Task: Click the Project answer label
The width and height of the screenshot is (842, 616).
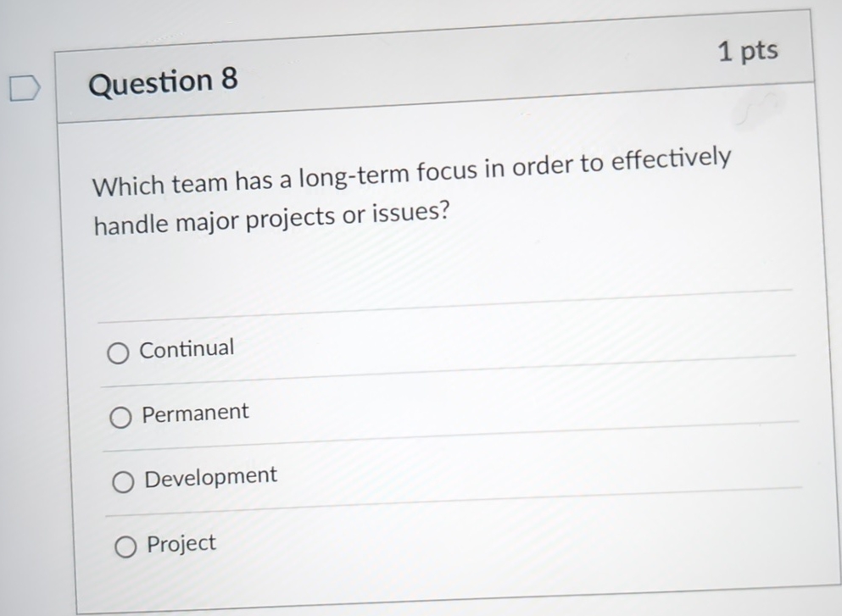Action: [x=181, y=542]
